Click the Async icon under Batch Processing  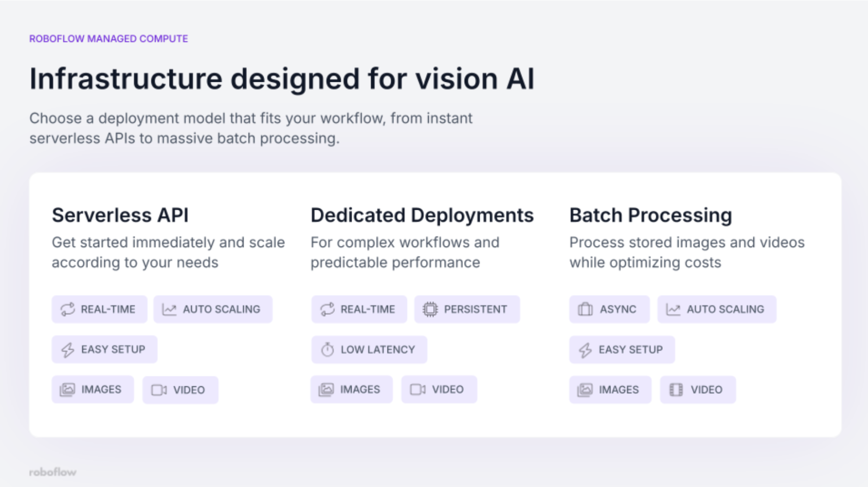[x=585, y=309]
